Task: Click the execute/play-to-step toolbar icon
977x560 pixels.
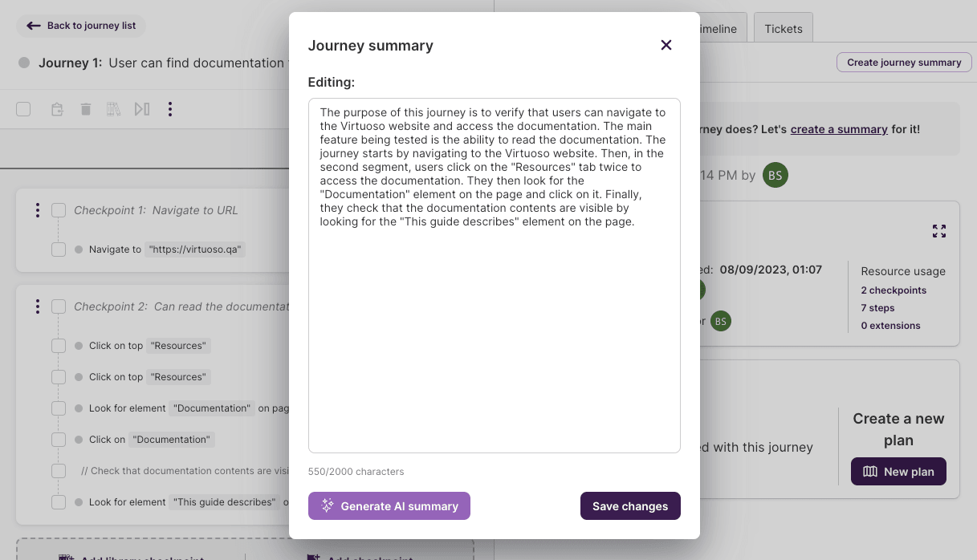Action: coord(142,108)
